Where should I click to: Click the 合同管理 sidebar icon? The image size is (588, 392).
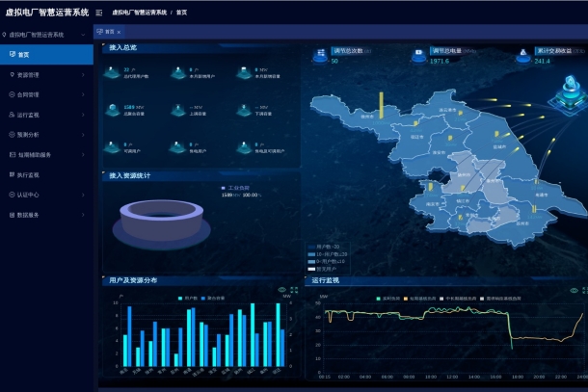click(x=11, y=94)
